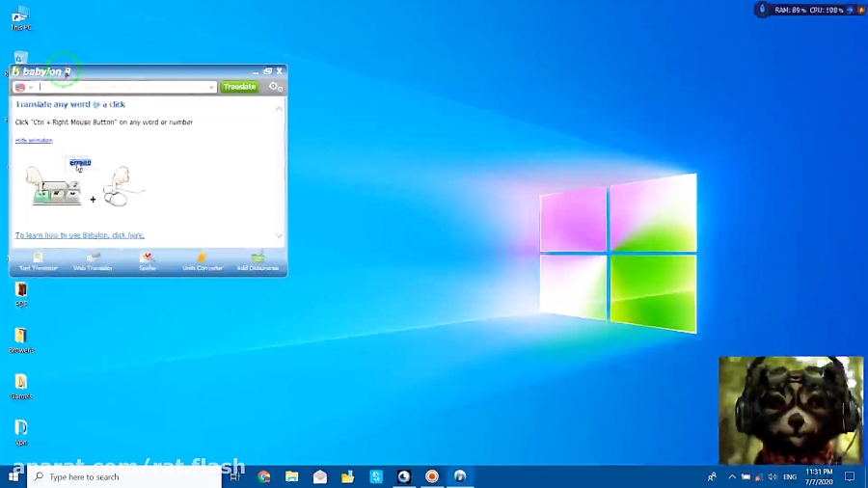This screenshot has height=488, width=868.
Task: Click the Windows taskbar search box
Action: [x=125, y=476]
